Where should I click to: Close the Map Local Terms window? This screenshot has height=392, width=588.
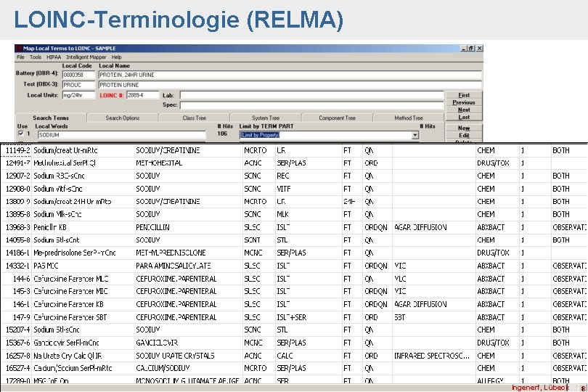point(479,49)
